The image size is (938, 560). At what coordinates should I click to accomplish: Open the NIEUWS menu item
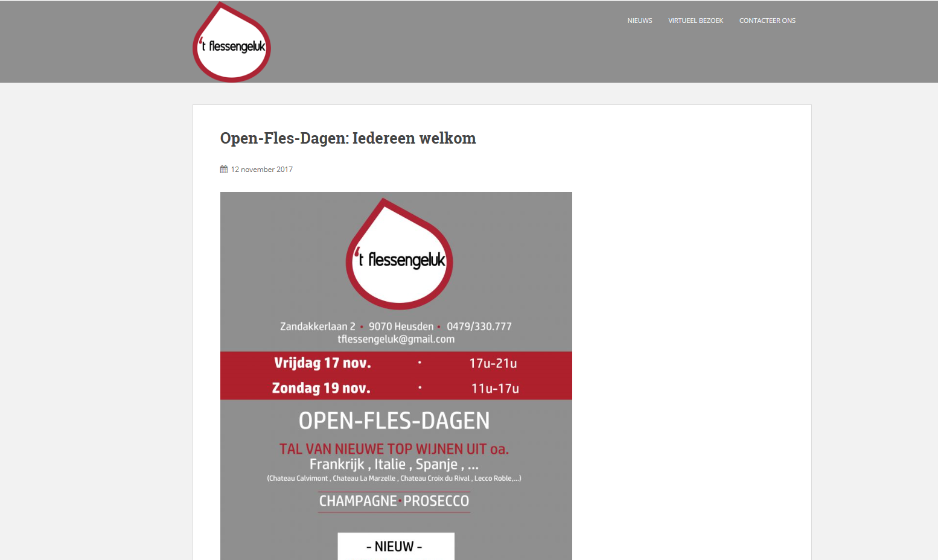[x=640, y=21]
